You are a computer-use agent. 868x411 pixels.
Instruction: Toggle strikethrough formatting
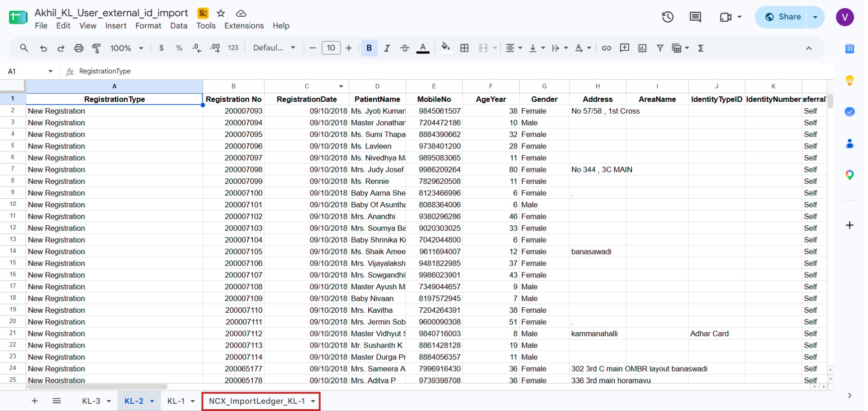pos(405,48)
